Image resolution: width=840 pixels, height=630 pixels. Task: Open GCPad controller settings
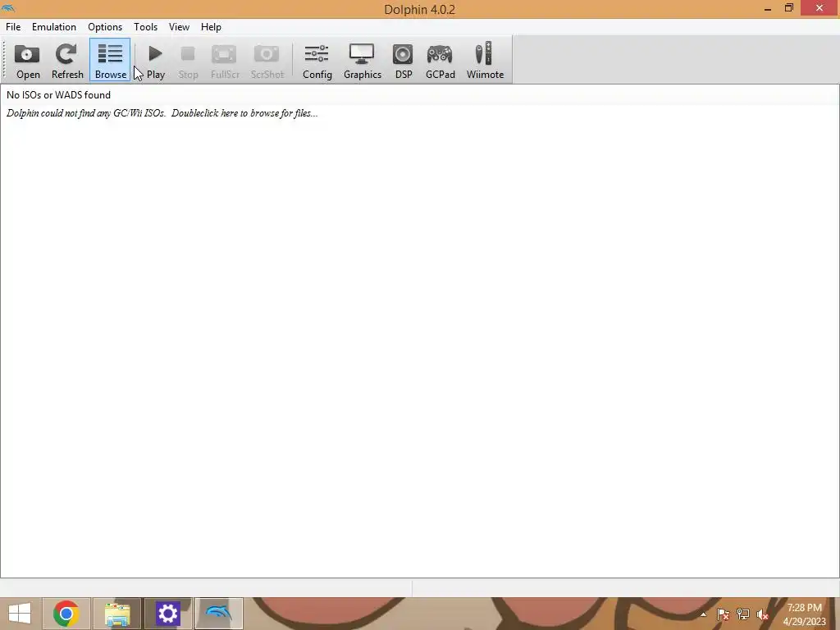pyautogui.click(x=440, y=60)
